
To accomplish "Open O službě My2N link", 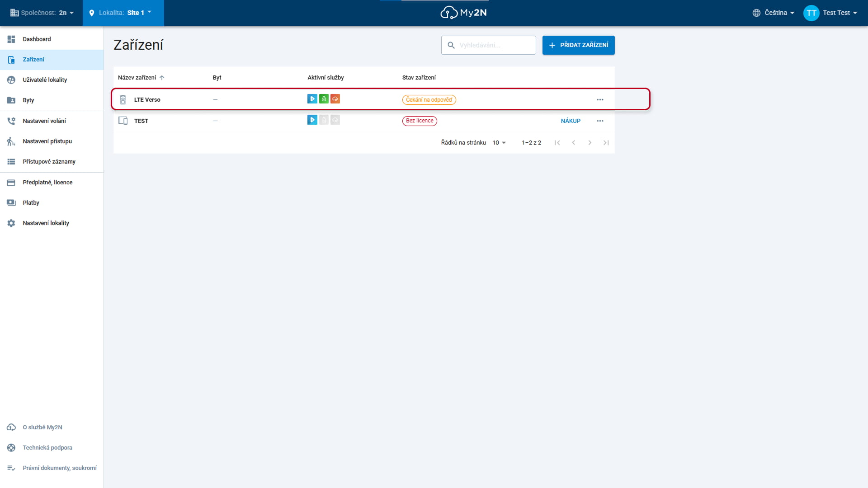I will point(52,427).
